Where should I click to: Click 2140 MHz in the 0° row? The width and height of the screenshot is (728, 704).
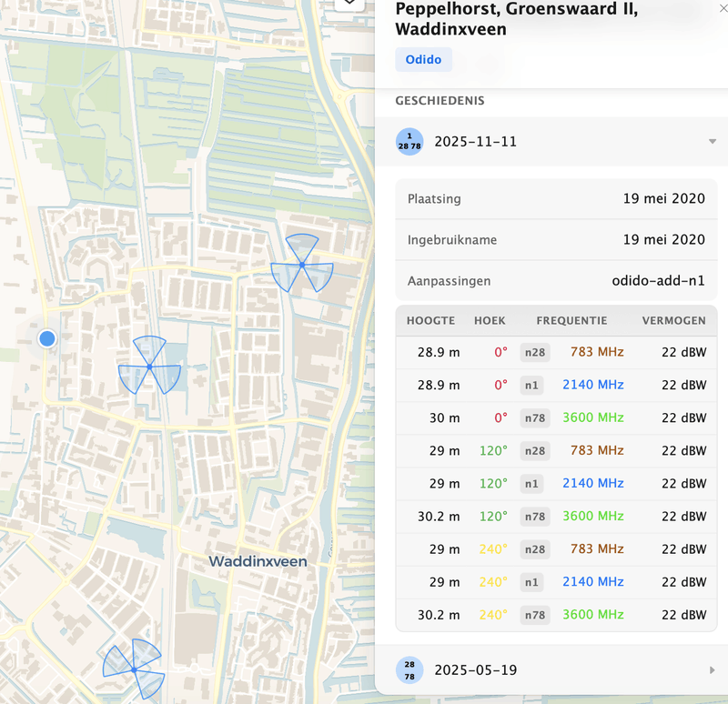[x=593, y=385]
